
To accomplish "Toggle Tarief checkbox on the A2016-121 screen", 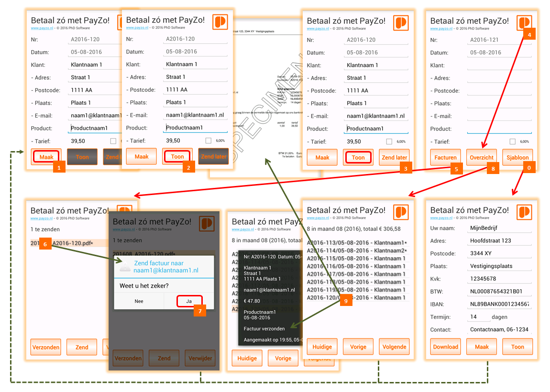I will coord(513,142).
